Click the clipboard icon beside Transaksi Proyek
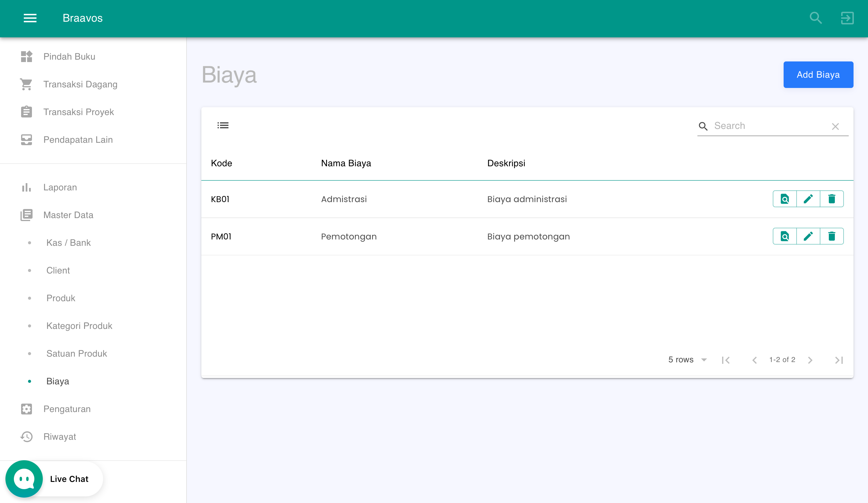 (27, 111)
